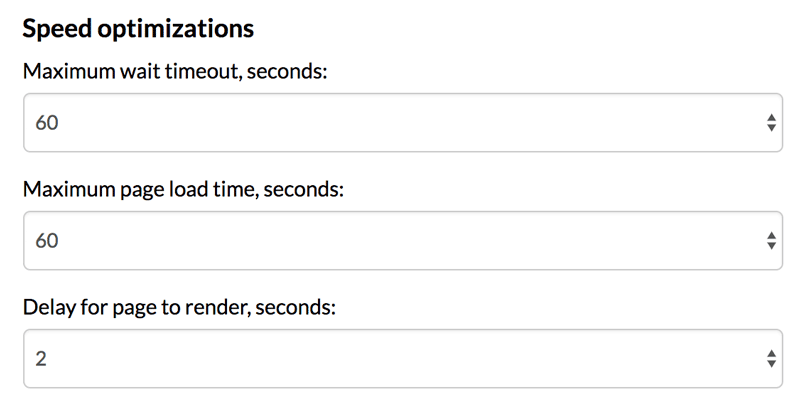
Task: Increase Maximum page load time using up arrow
Action: pos(771,235)
